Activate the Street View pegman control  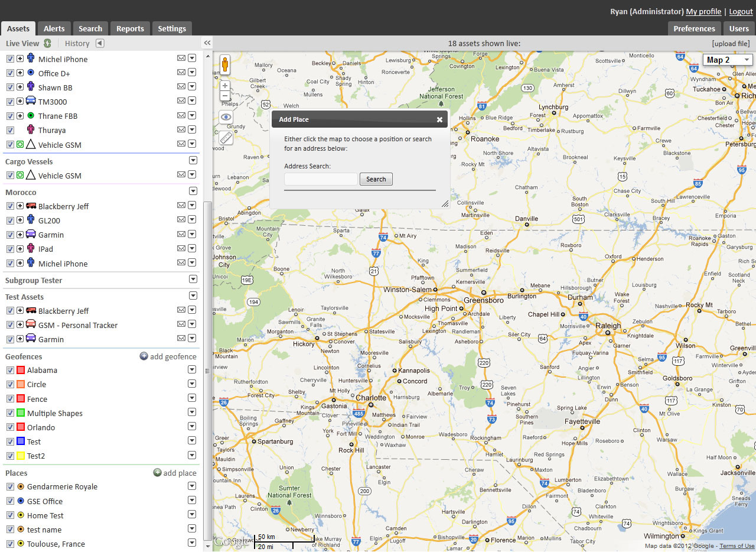tap(225, 63)
